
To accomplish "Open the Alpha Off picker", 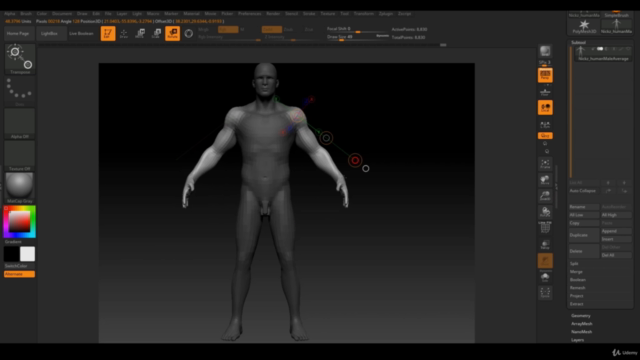I will pyautogui.click(x=20, y=124).
